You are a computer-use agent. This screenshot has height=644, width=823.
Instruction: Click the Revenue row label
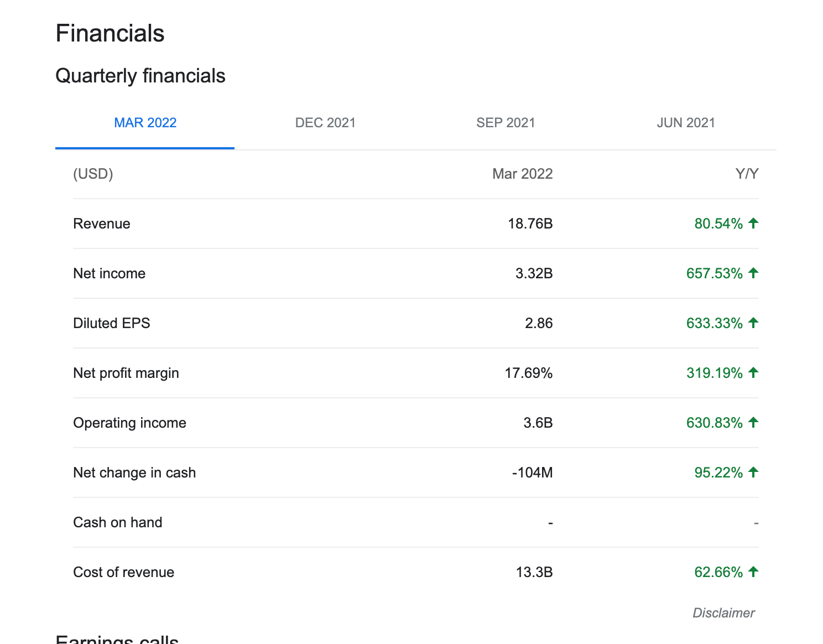[x=102, y=224]
